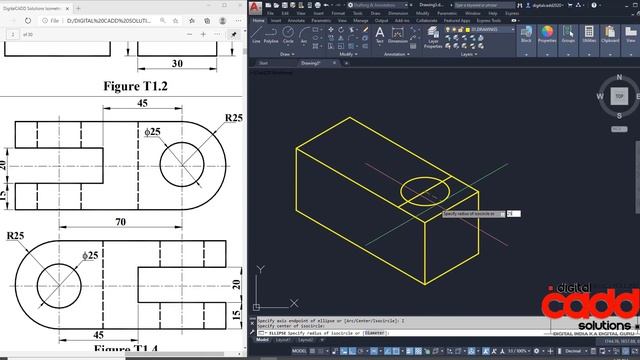
Task: Refresh the browser PDF page
Action: tap(28, 20)
